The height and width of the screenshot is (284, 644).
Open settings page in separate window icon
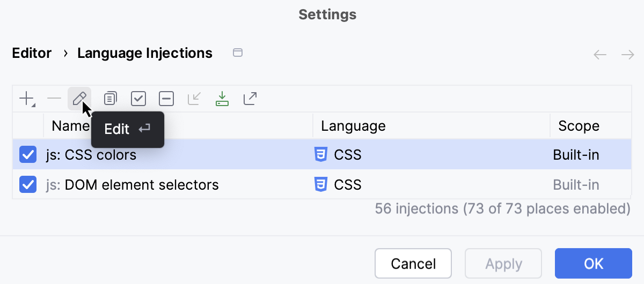point(237,53)
